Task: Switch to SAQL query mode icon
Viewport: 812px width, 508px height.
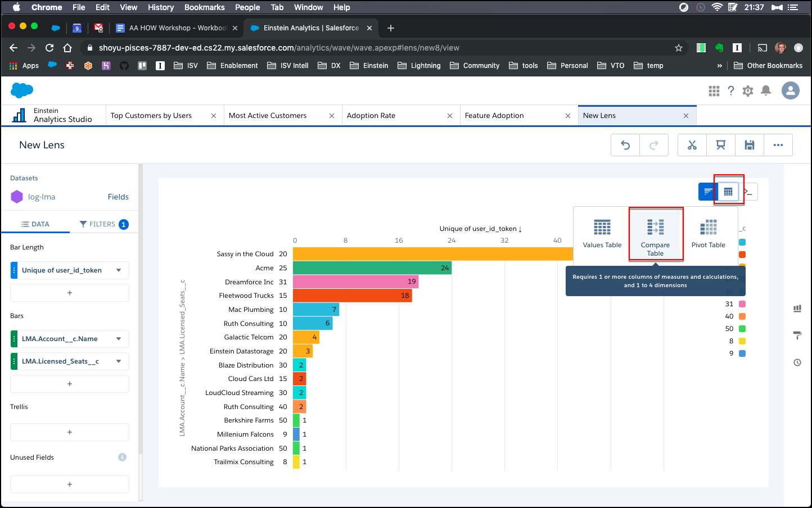Action: tap(748, 192)
